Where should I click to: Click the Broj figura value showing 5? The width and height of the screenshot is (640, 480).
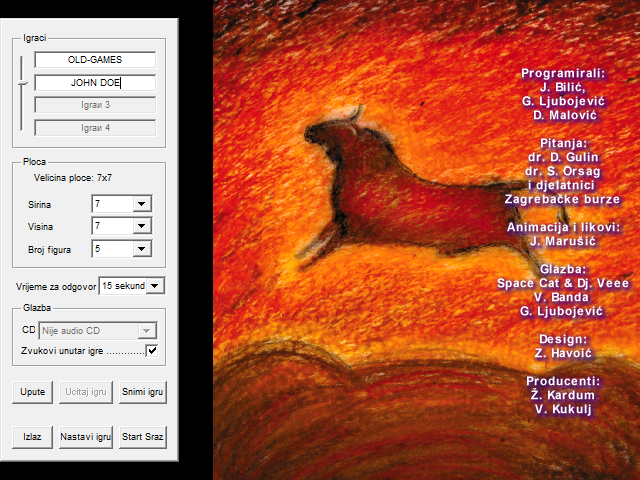click(x=113, y=249)
